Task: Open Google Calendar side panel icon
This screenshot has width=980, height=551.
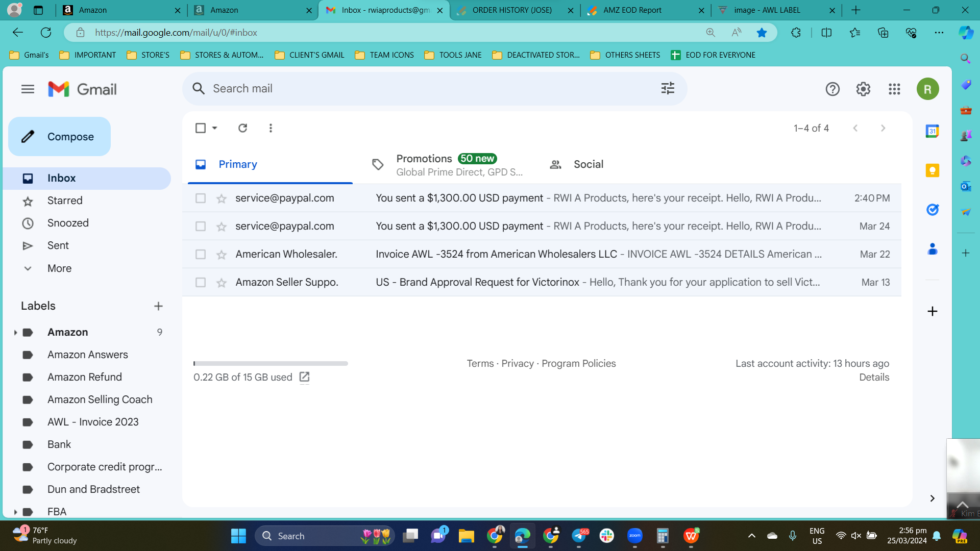Action: (x=933, y=131)
